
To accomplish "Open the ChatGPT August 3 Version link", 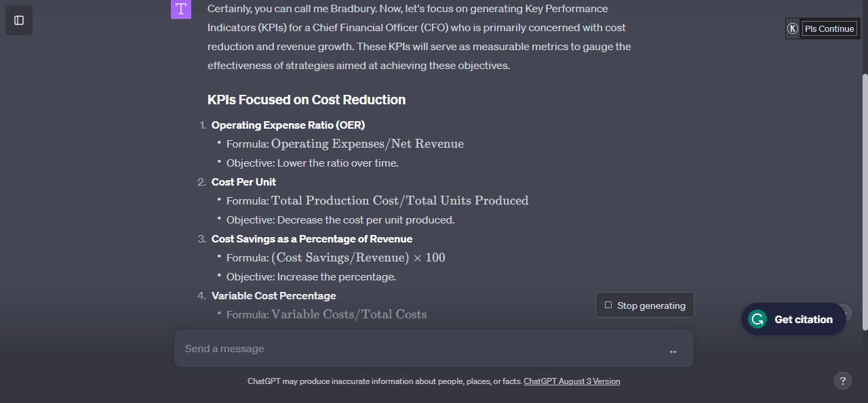I will pyautogui.click(x=572, y=381).
